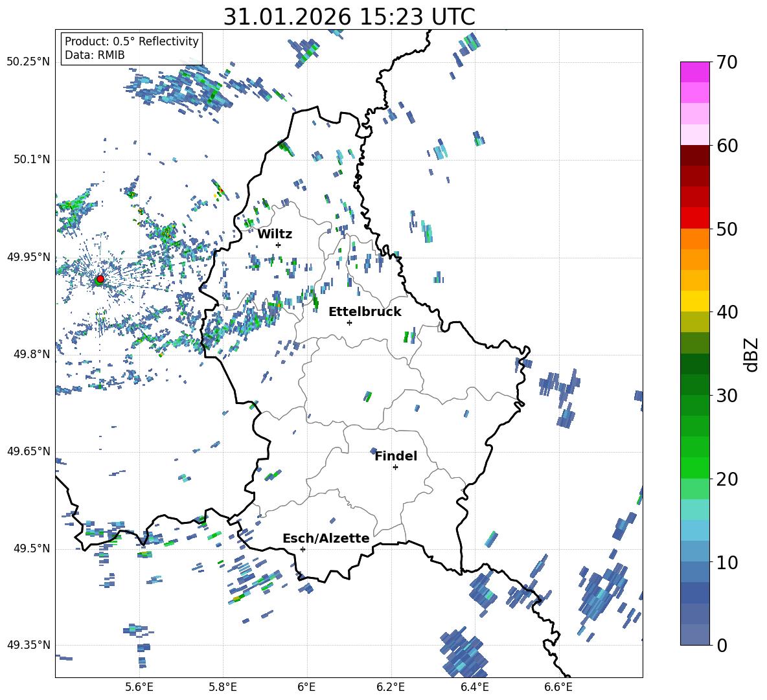Select the Ettelbruck city label
This screenshot has width=767, height=700.
pyautogui.click(x=365, y=311)
